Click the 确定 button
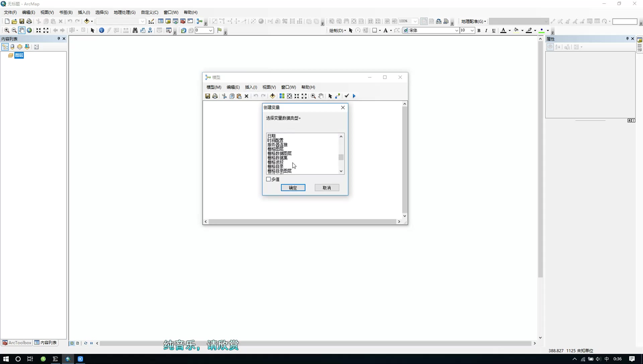Viewport: 643px width, 364px height. click(x=293, y=188)
